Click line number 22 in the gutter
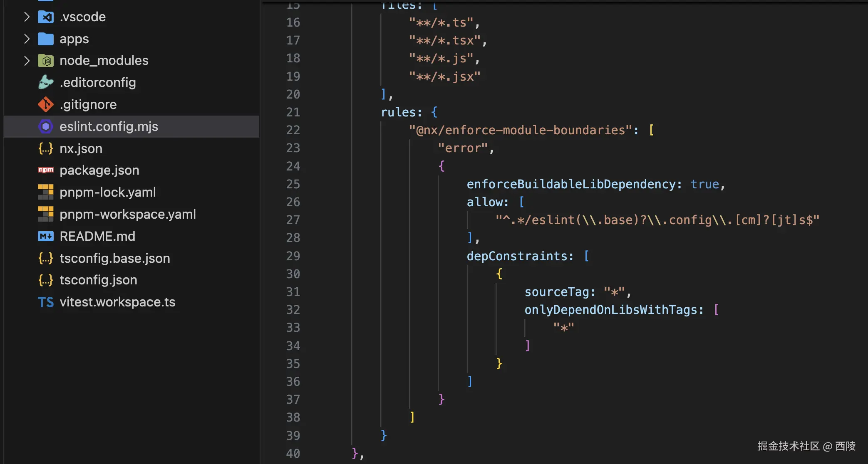This screenshot has width=868, height=464. pyautogui.click(x=293, y=130)
